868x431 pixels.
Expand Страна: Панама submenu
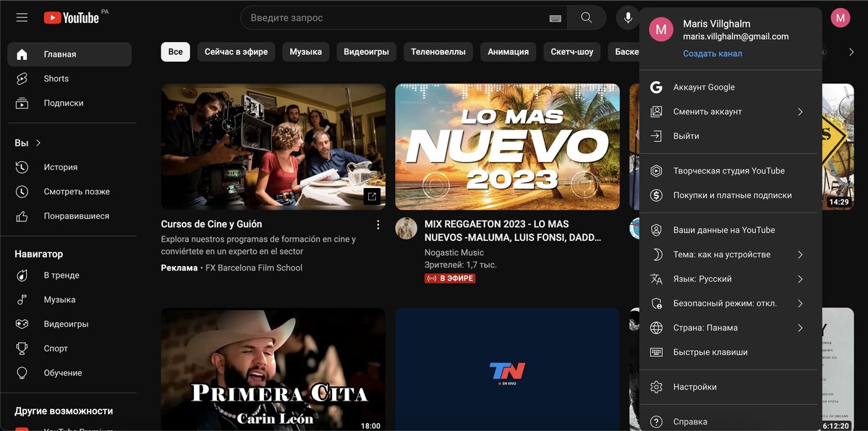731,328
